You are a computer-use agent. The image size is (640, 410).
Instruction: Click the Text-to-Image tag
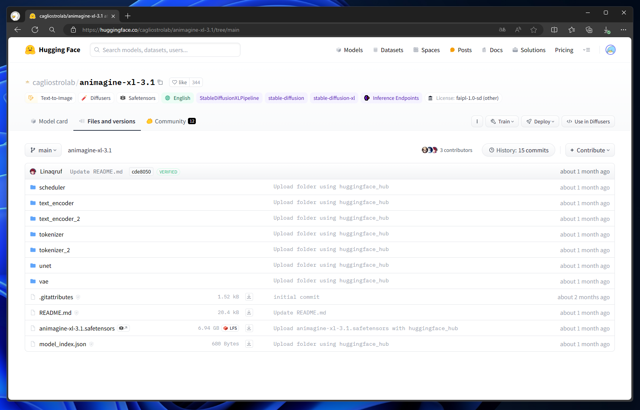point(50,98)
